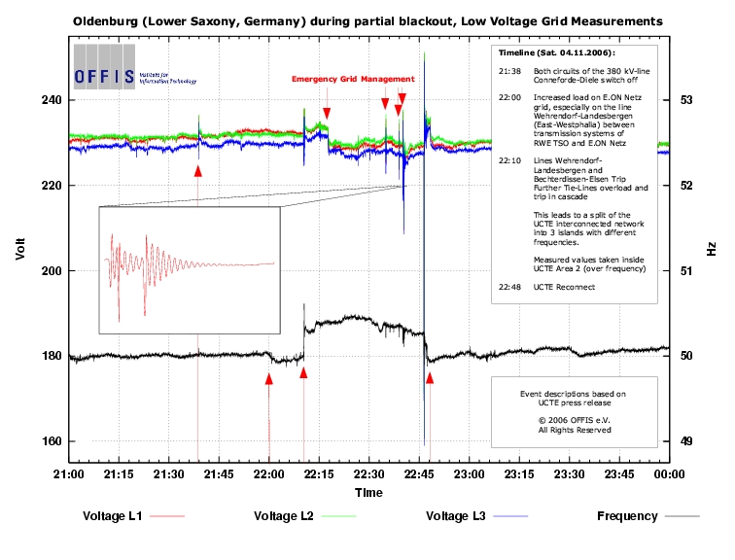Click the 00:00 tick on the time axis
Viewport: 735px width, 560px height.
point(670,473)
